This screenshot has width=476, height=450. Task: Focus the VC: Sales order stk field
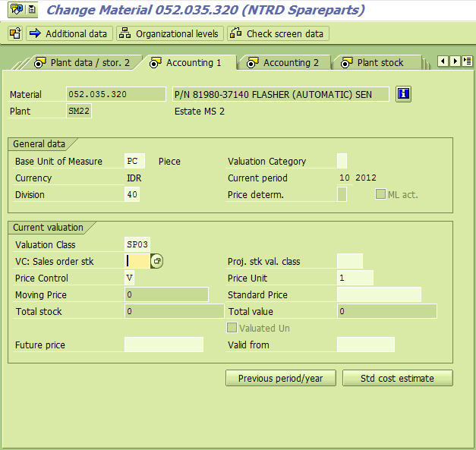(x=137, y=261)
